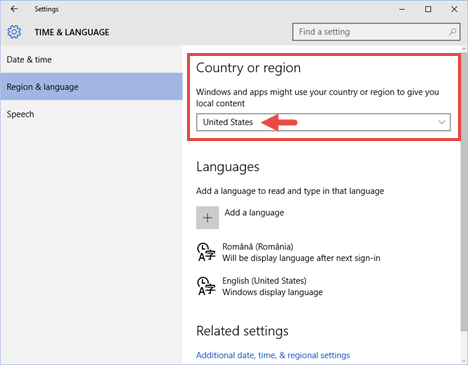Open the Date & time page
The width and height of the screenshot is (468, 365).
click(91, 60)
